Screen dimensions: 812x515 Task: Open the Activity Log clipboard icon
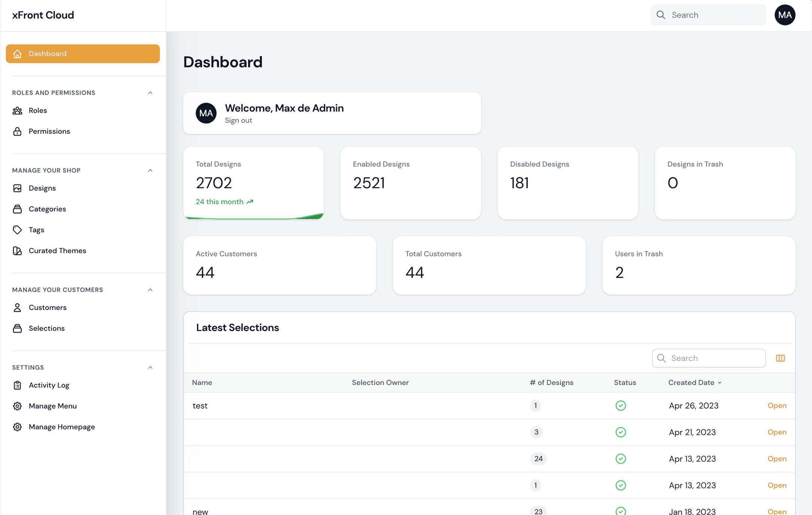(17, 385)
